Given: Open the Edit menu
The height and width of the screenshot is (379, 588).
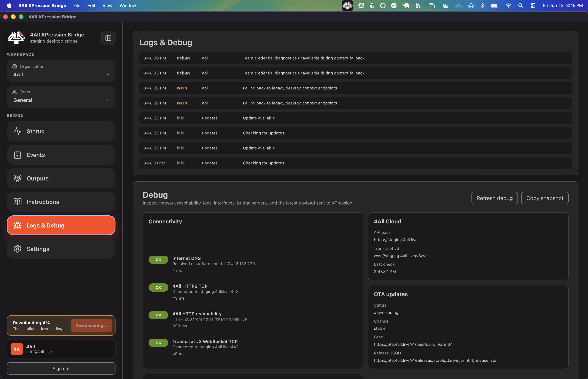Looking at the screenshot, I should coord(91,5).
